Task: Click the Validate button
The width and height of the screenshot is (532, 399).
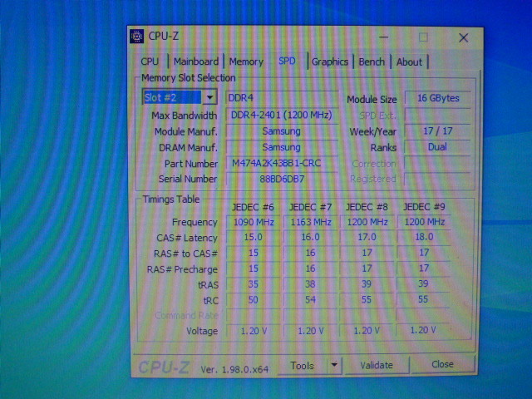Action: (x=377, y=365)
